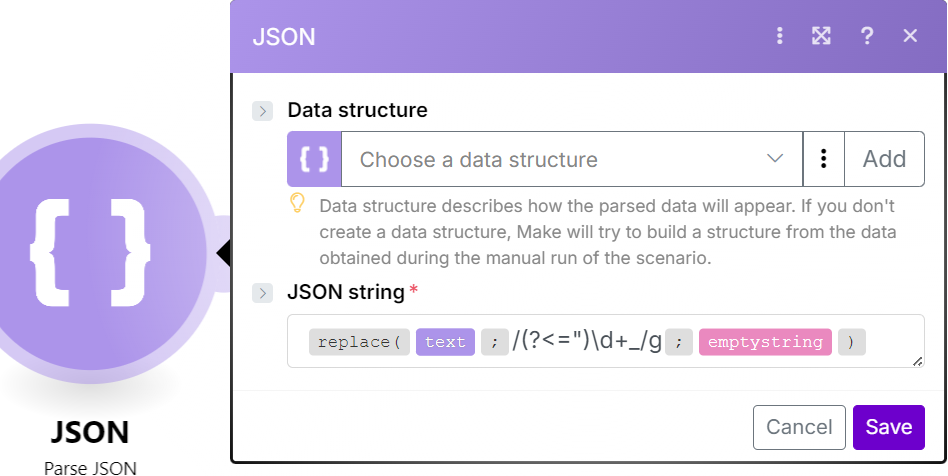
Task: Click the Add data structure button
Action: point(884,159)
